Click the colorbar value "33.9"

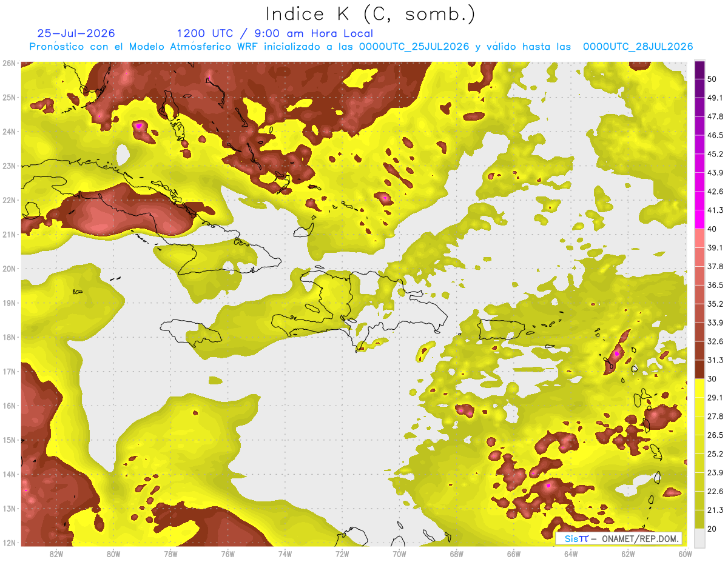[715, 323]
